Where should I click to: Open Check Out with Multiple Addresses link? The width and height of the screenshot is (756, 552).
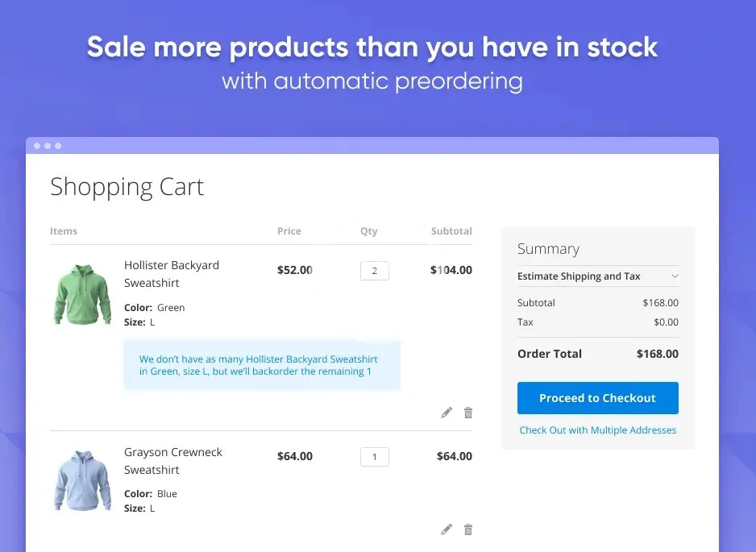tap(597, 430)
